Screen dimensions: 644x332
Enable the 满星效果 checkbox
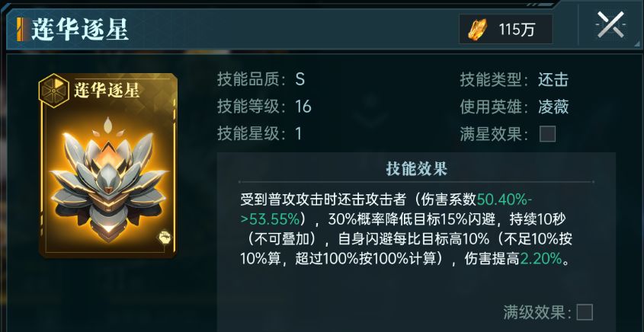point(547,134)
